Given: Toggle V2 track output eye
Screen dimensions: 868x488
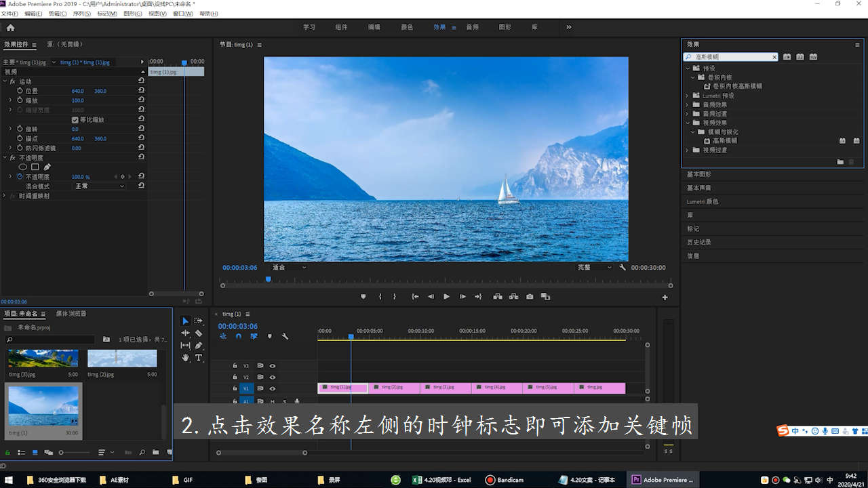Looking at the screenshot, I should pos(273,377).
